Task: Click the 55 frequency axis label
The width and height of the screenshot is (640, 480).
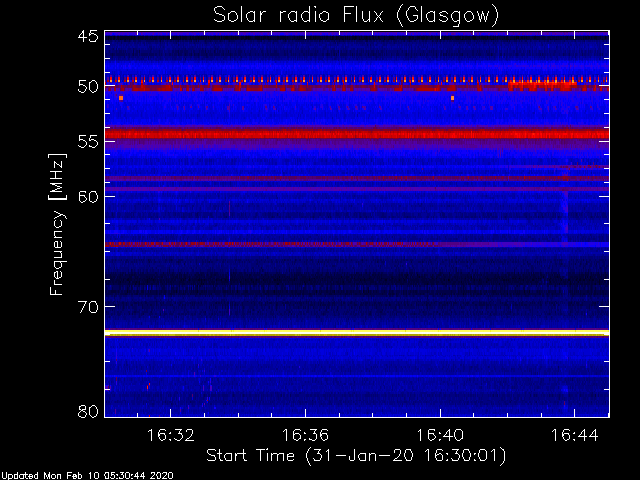Action: pos(88,142)
